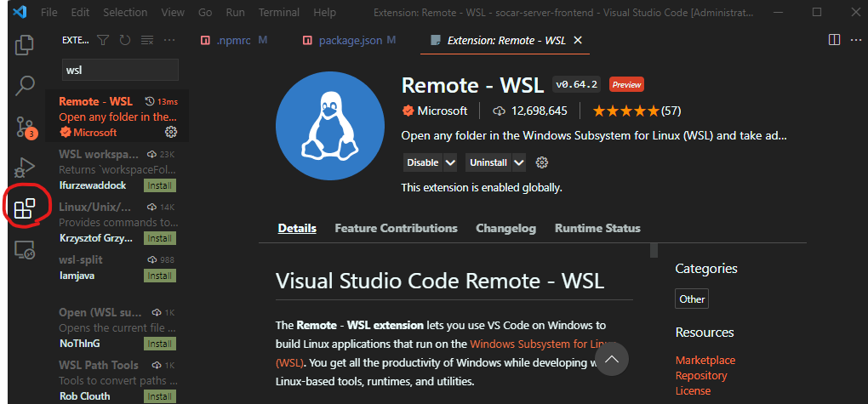The image size is (868, 404).
Task: Open the Search view in activity bar
Action: tap(25, 86)
